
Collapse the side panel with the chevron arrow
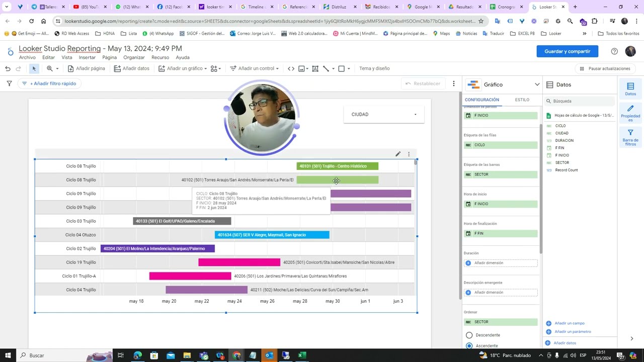[x=631, y=338]
